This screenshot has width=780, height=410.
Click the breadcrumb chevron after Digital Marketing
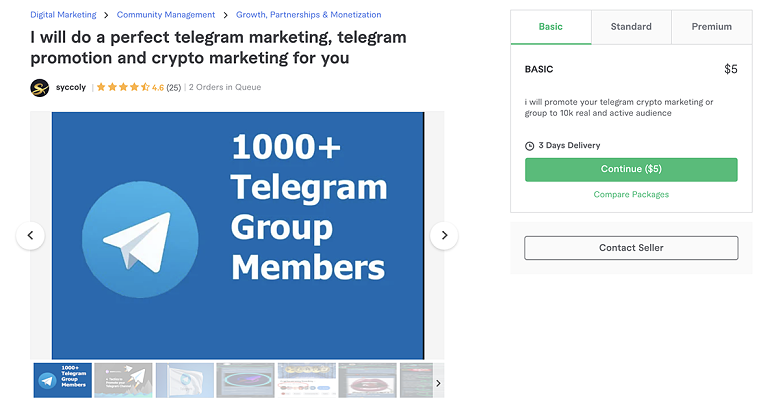pos(106,15)
